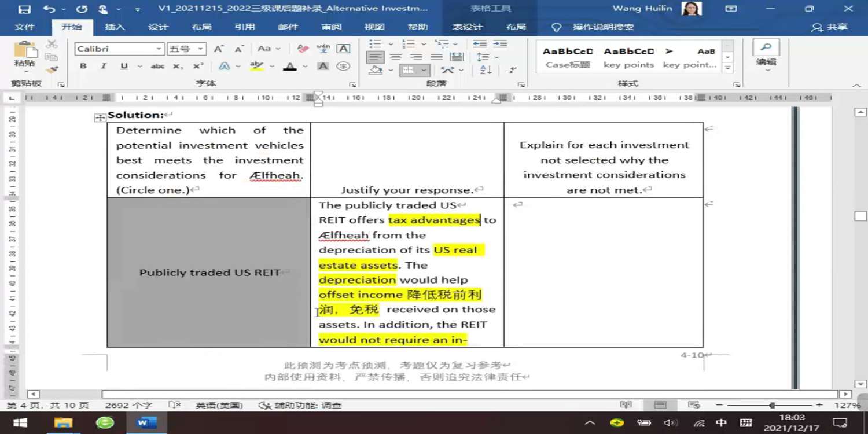Click the Grow Font size icon
The width and height of the screenshot is (868, 434).
[x=219, y=49]
